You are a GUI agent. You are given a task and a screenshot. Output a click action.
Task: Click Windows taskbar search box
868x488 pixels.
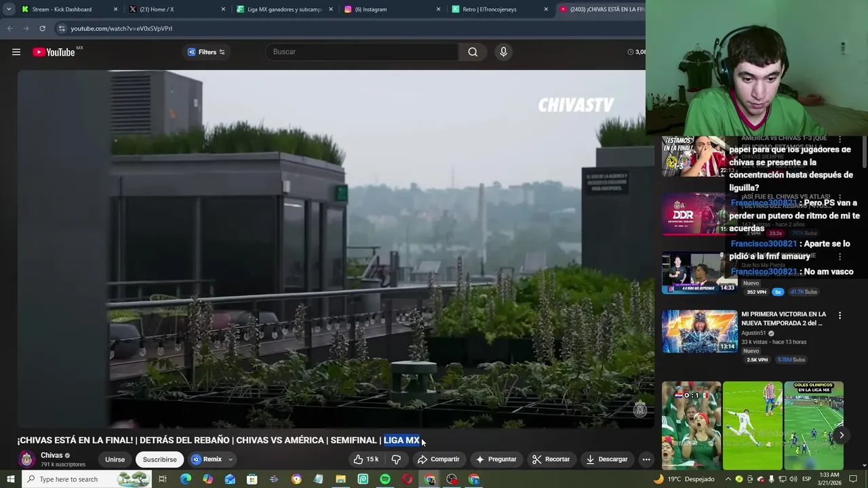[87, 479]
